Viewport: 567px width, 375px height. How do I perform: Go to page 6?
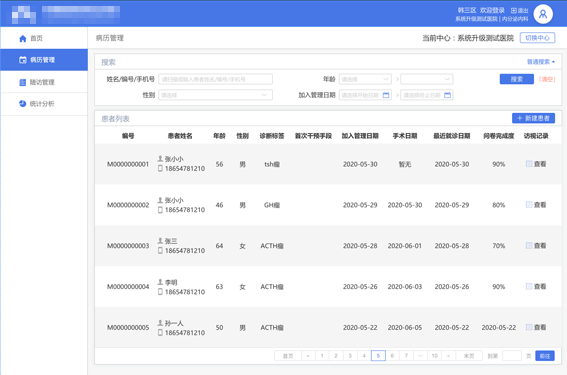click(x=392, y=356)
